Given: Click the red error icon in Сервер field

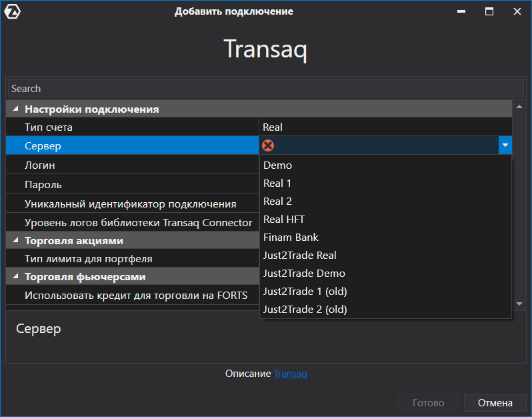Looking at the screenshot, I should click(x=268, y=145).
